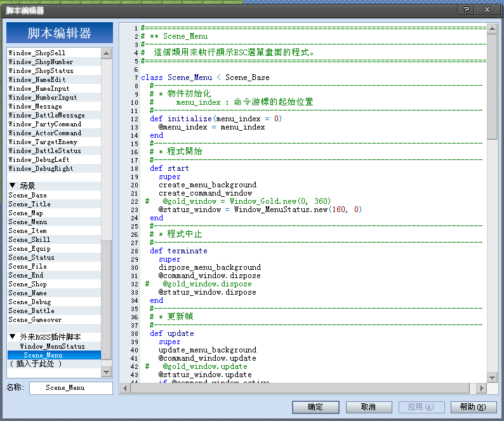
Task: Collapse the 外来RGSS插件脚本 section triangle
Action: point(13,337)
